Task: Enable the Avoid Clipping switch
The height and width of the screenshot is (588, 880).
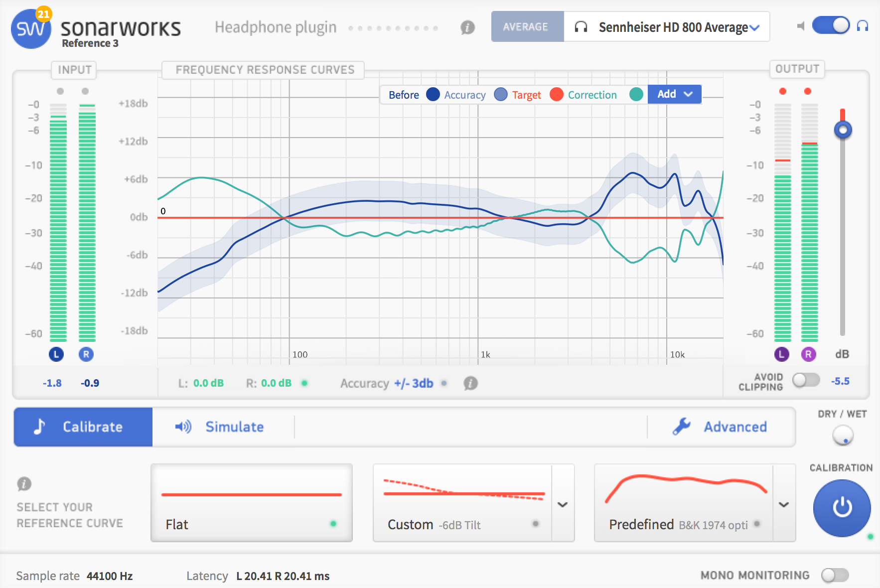Action: click(x=806, y=381)
